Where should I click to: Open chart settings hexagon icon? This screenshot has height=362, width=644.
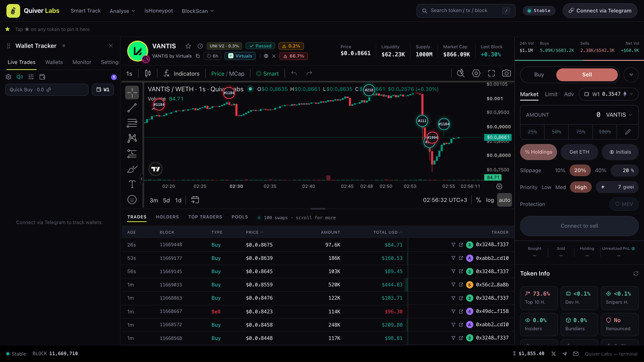point(476,73)
